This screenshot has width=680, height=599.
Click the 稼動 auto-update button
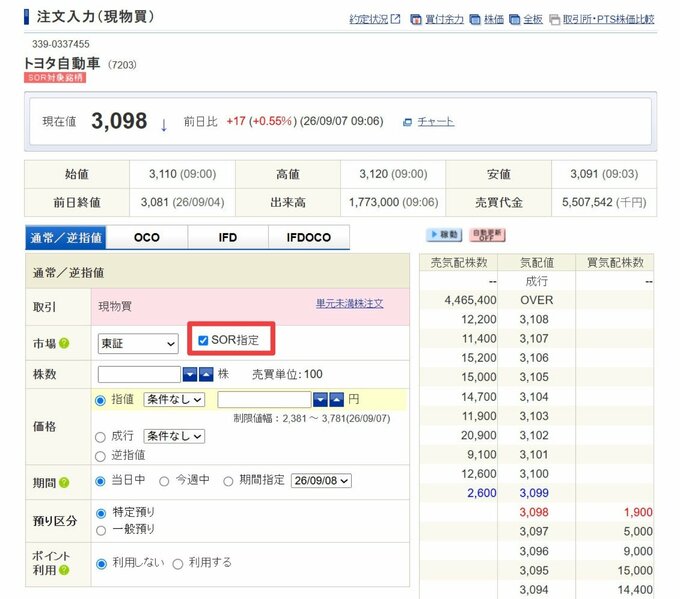tap(444, 235)
